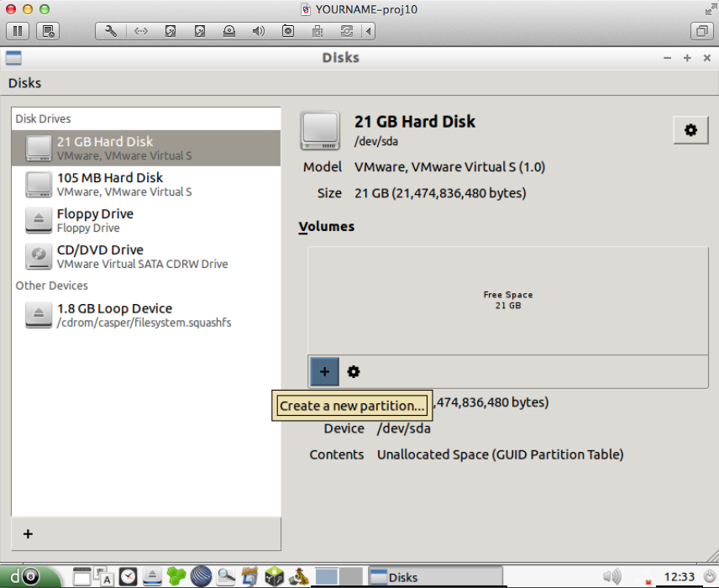Click the camera device icon in VMware toolbar
This screenshot has height=588, width=719.
pyautogui.click(x=288, y=31)
